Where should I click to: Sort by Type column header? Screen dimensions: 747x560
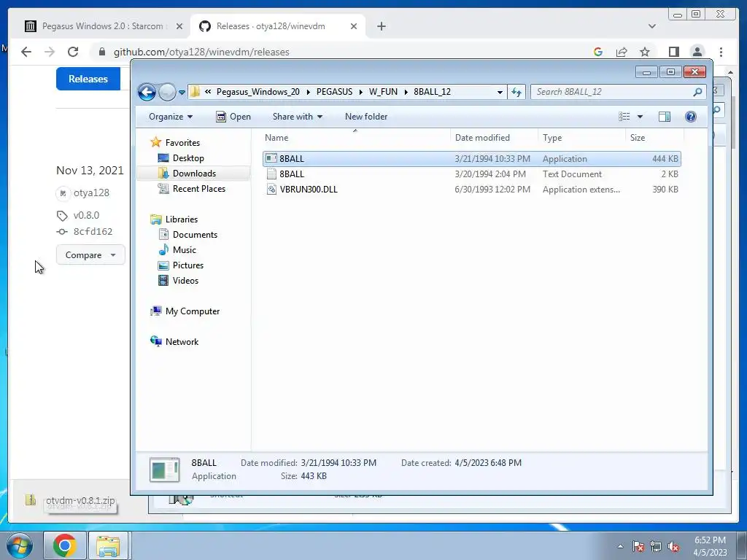coord(581,138)
